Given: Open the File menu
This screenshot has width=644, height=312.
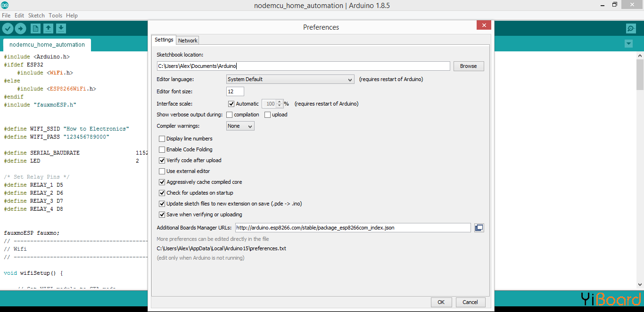Looking at the screenshot, I should click(x=6, y=16).
